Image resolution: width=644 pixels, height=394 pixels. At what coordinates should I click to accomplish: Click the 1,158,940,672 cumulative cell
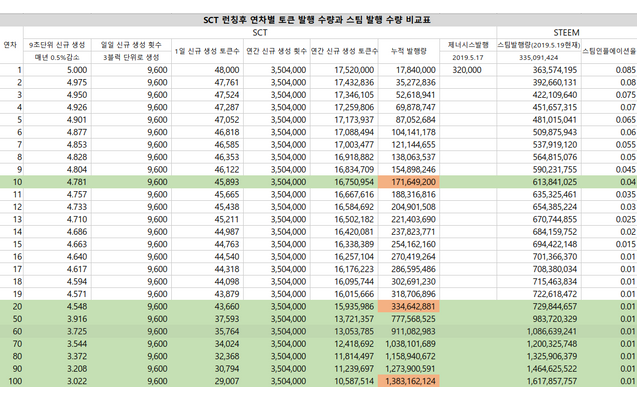coord(410,356)
